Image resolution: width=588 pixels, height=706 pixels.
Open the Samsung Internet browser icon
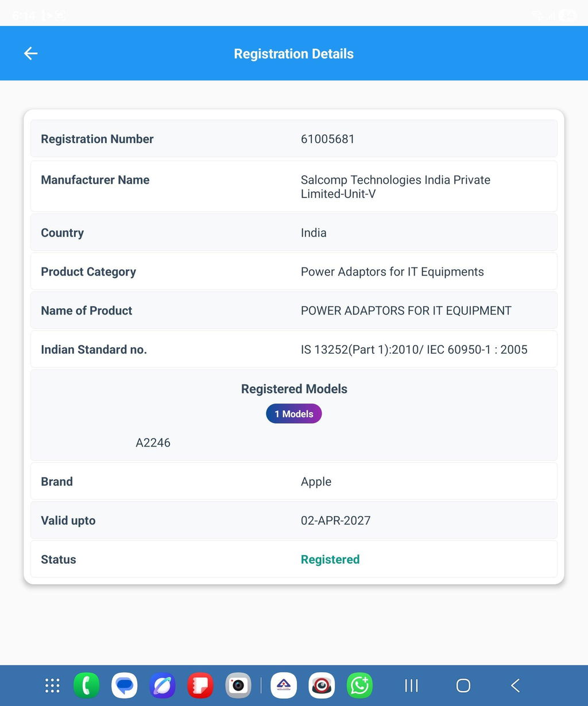(x=163, y=685)
